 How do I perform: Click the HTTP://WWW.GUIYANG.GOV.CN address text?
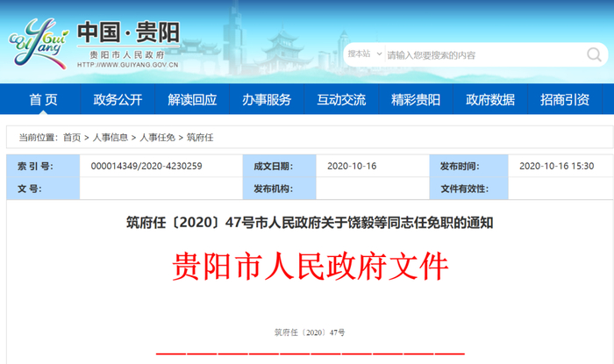pos(128,65)
